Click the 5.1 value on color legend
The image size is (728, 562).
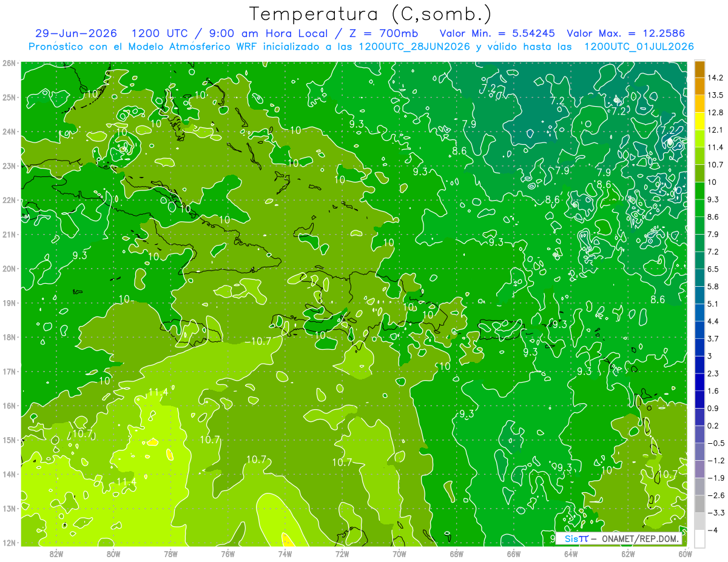[x=713, y=304]
